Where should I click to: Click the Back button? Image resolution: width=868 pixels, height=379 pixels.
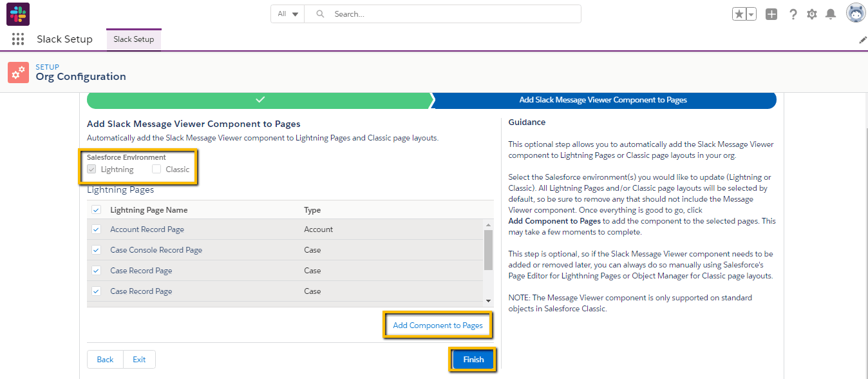(105, 360)
